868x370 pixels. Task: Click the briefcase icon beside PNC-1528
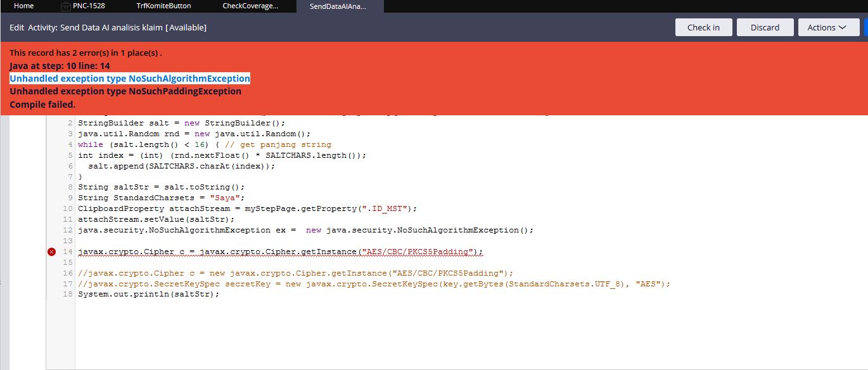[64, 6]
